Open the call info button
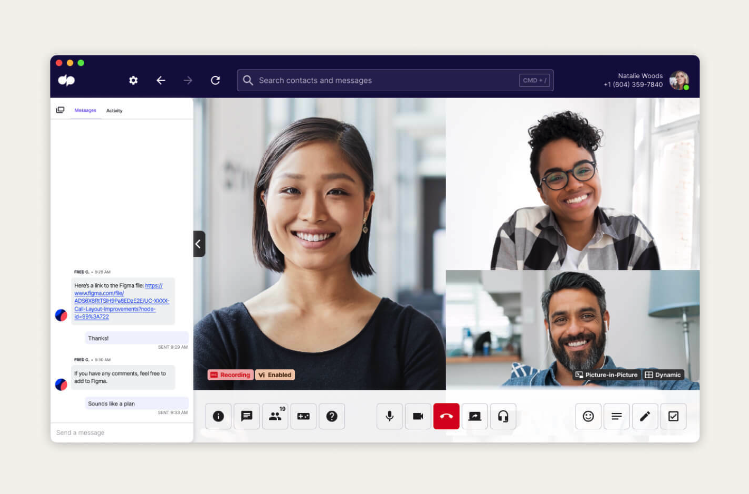The width and height of the screenshot is (749, 494). click(x=218, y=416)
